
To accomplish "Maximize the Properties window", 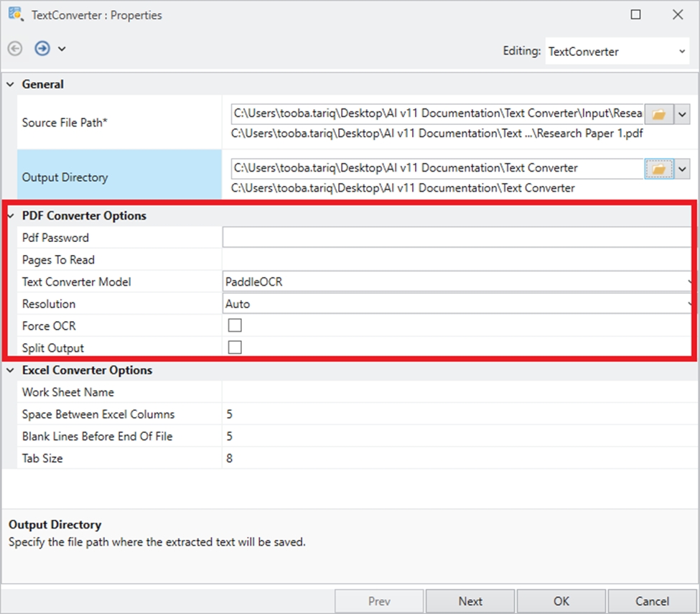I will tap(635, 15).
